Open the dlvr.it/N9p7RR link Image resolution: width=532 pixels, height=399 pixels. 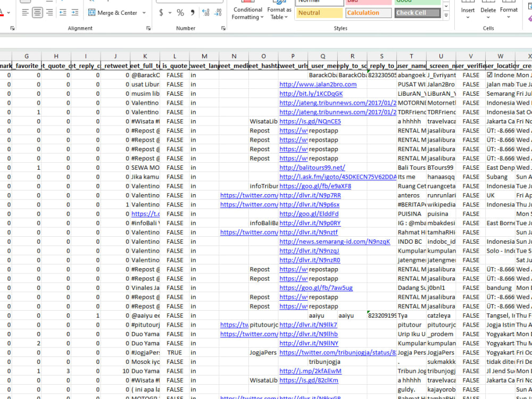click(310, 195)
